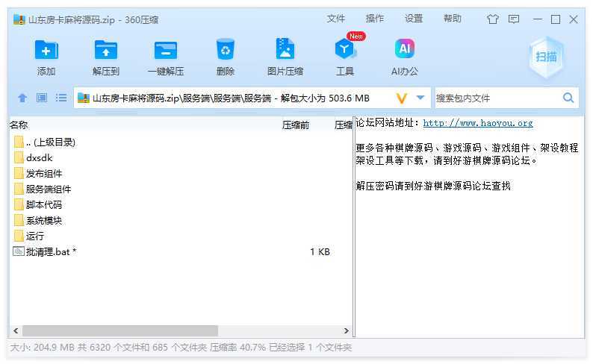Open the 设置 menu
This screenshot has width=593, height=364.
pyautogui.click(x=413, y=19)
